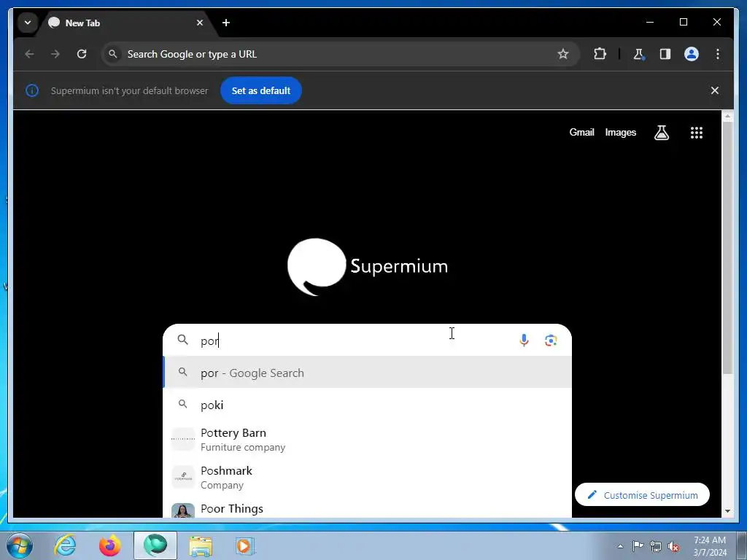This screenshot has height=560, width=747.
Task: Open Windows Explorer from taskbar
Action: [201, 545]
